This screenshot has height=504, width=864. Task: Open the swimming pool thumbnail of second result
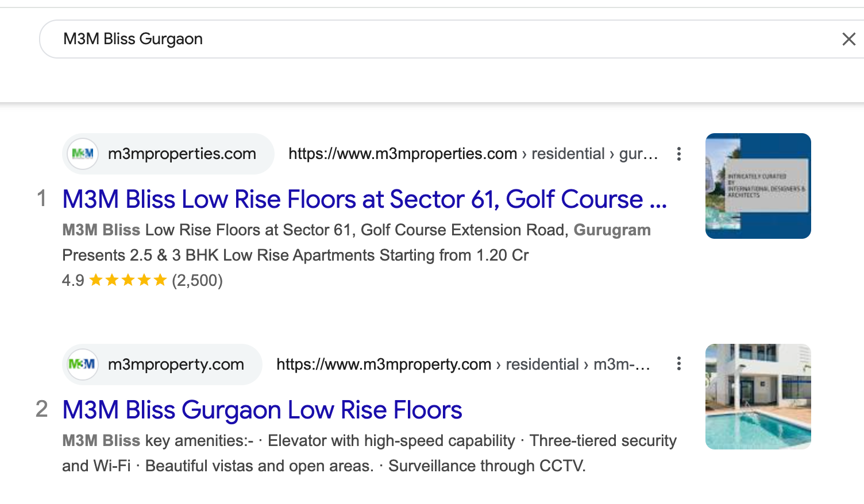click(x=758, y=397)
